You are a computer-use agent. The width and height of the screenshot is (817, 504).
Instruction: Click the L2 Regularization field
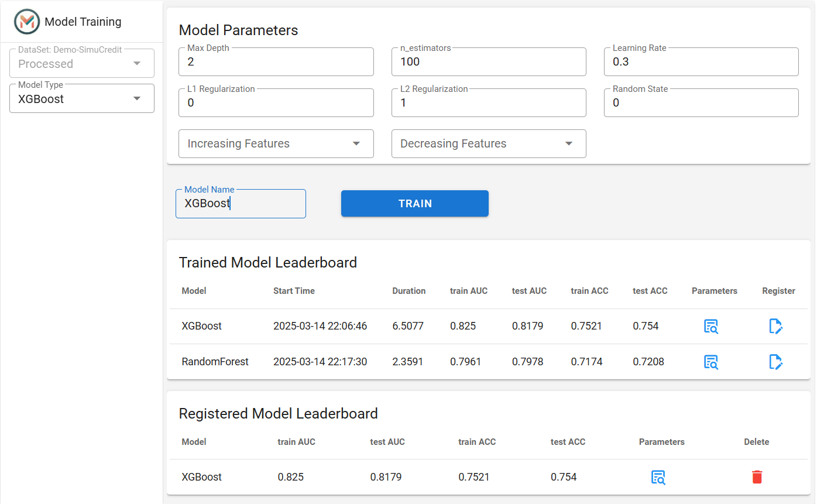point(489,102)
